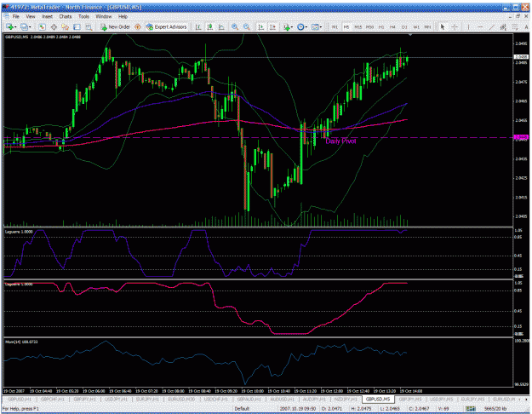Set timeframe to M5
Image resolution: width=532 pixels, height=414 pixels.
(346, 26)
